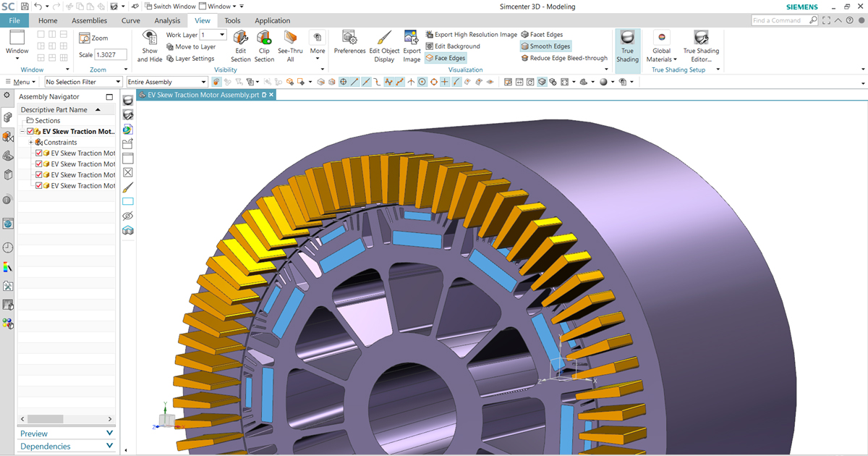Click the Show and Hide icon
Screen dimensions: 868x456
[x=150, y=38]
